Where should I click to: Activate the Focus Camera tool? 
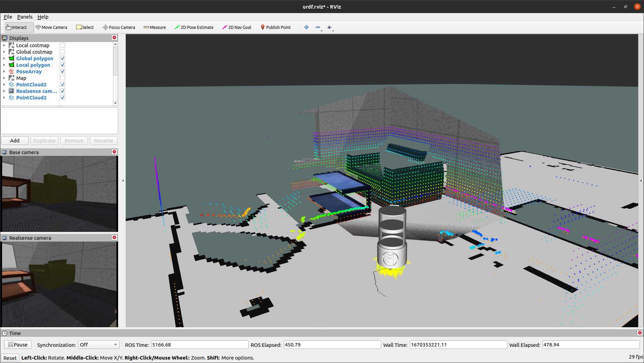tap(119, 27)
